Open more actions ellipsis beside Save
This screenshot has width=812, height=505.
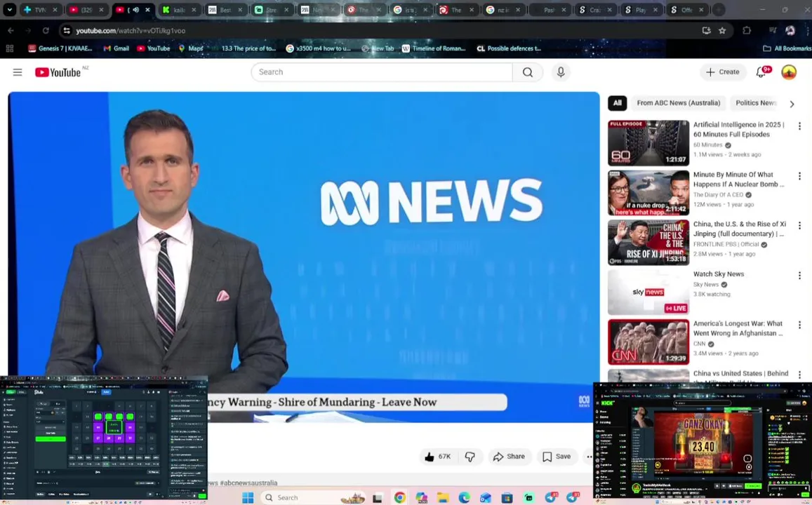[588, 457]
